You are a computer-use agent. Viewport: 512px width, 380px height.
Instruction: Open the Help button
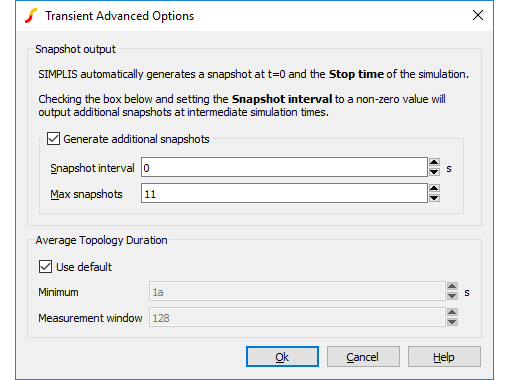coord(444,357)
